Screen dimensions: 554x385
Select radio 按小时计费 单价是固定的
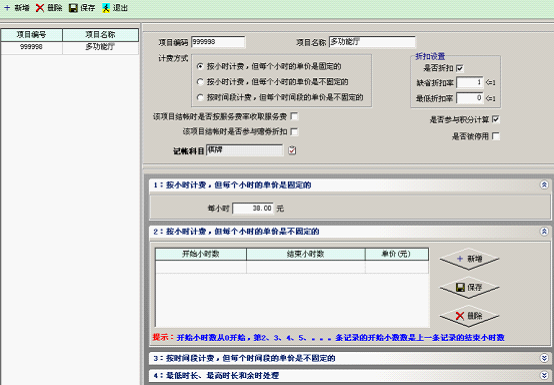click(200, 66)
